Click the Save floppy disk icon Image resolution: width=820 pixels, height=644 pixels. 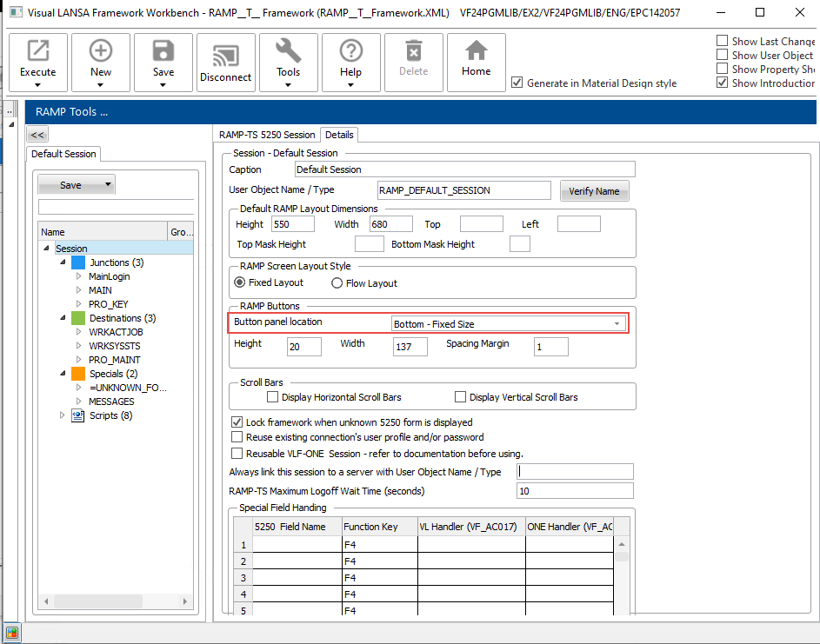(x=163, y=51)
